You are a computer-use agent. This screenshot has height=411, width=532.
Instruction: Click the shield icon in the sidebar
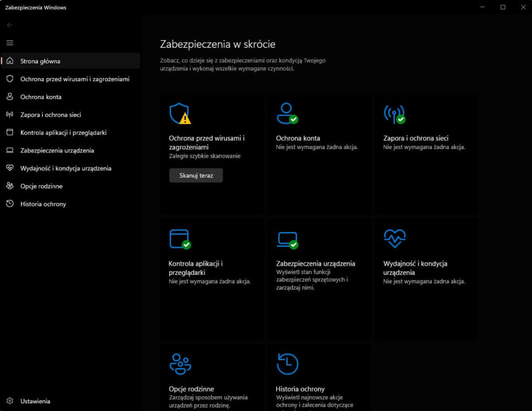10,79
